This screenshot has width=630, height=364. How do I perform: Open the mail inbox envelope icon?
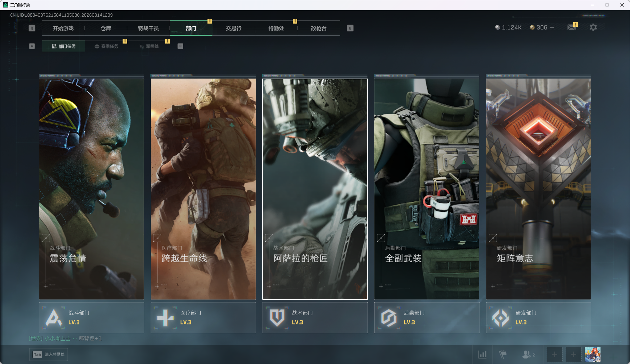point(572,27)
